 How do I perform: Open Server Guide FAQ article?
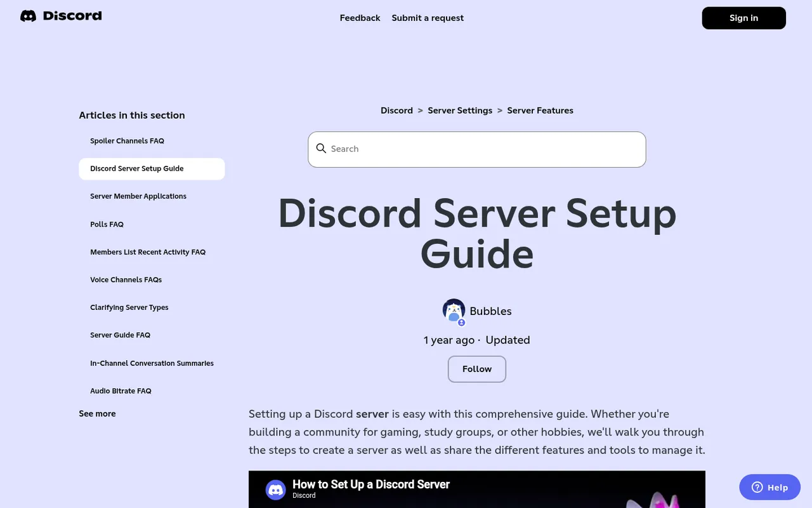pyautogui.click(x=120, y=335)
